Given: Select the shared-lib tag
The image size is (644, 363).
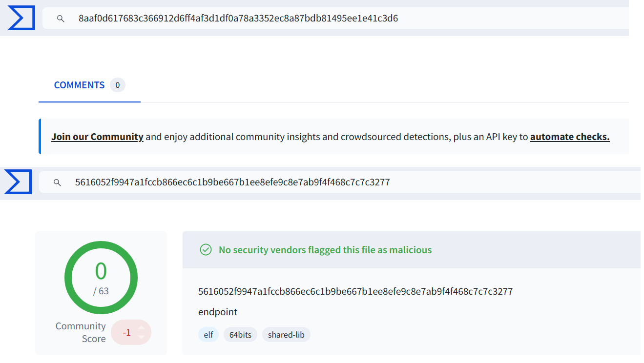Looking at the screenshot, I should coord(286,335).
